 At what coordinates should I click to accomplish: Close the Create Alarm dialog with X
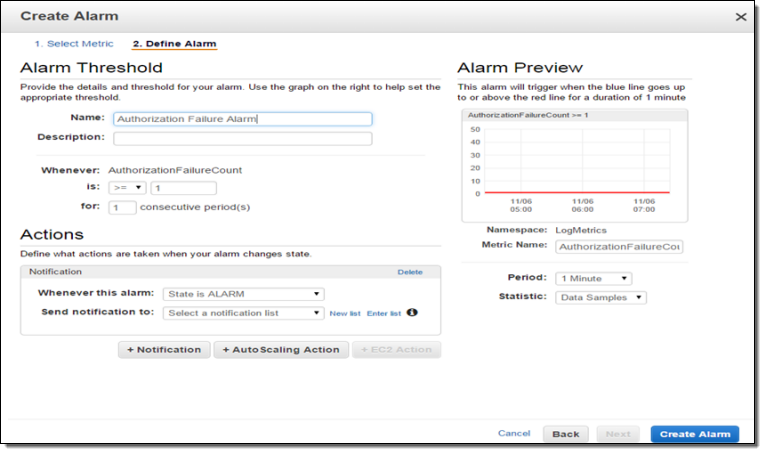point(741,17)
